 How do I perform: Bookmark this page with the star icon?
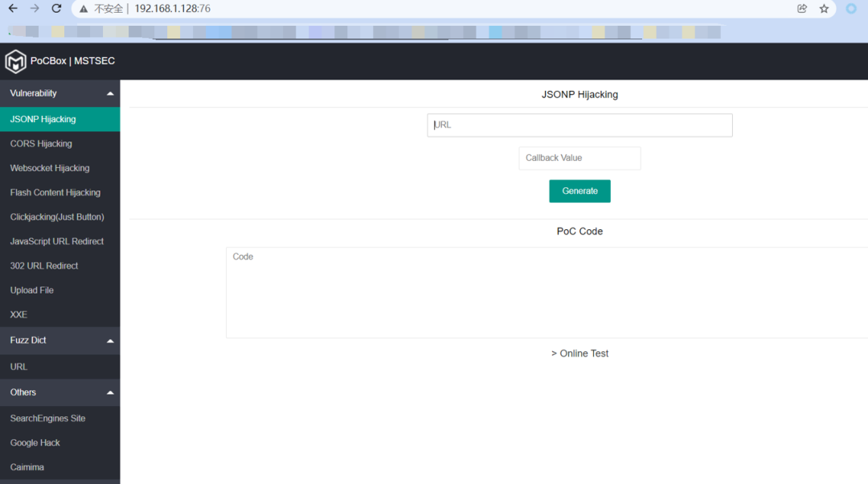[x=824, y=8]
